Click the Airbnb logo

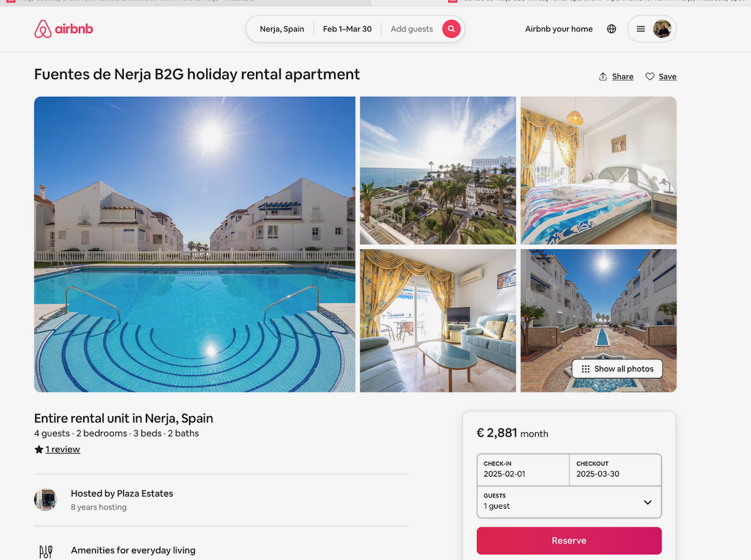coord(63,29)
